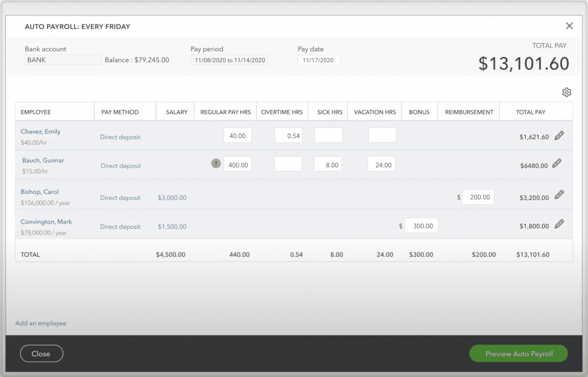Open payroll table settings gear icon
Viewport: 588px width, 377px height.
click(x=567, y=92)
